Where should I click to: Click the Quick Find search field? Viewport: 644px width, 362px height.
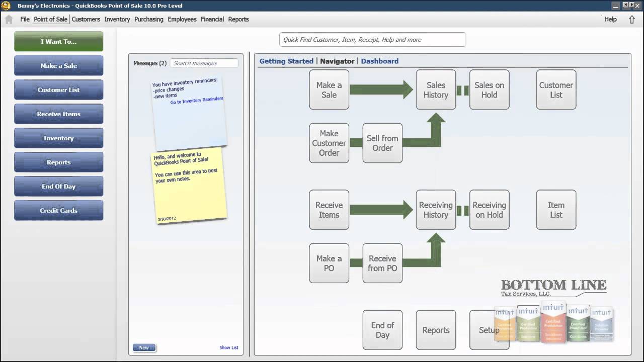coord(372,40)
